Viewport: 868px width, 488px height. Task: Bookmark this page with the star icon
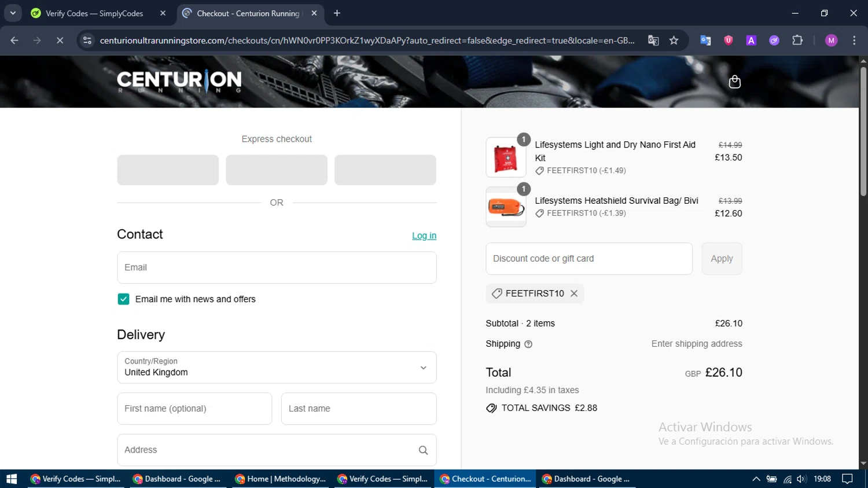pos(674,40)
